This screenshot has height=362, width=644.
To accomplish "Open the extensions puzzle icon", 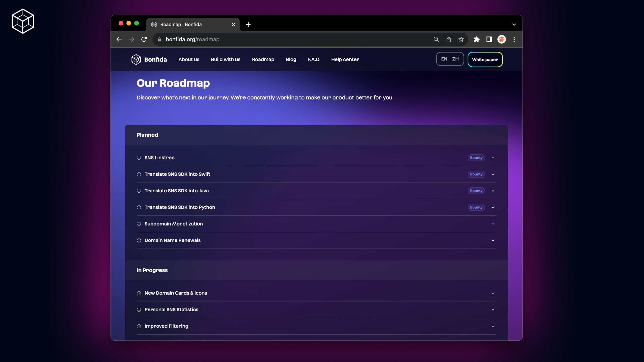I will click(x=476, y=39).
